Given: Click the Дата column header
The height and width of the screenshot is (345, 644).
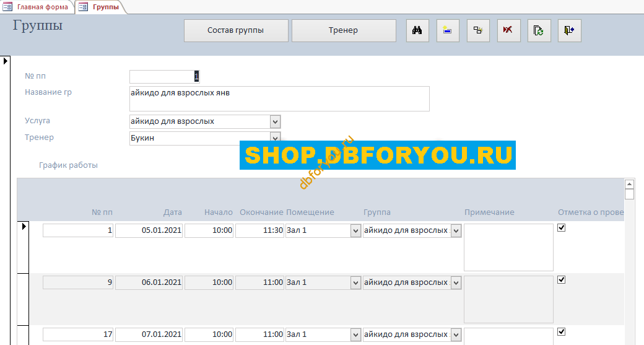Looking at the screenshot, I should click(173, 212).
